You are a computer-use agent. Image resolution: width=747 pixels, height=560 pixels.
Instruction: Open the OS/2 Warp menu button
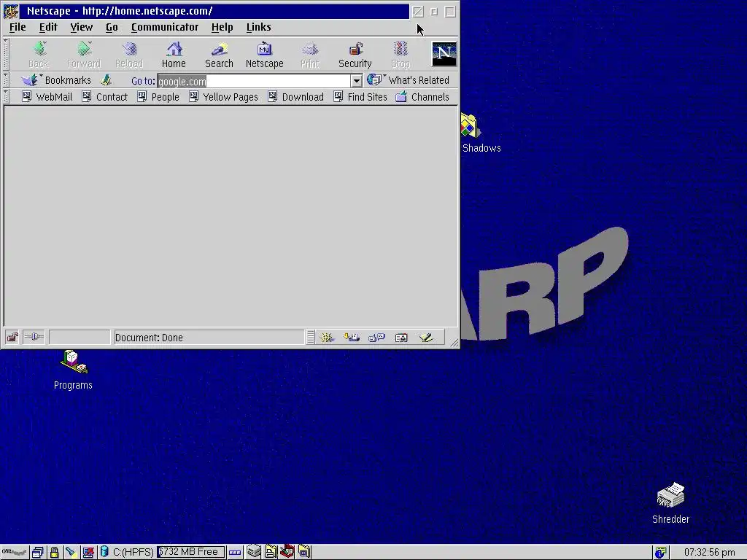coord(15,553)
